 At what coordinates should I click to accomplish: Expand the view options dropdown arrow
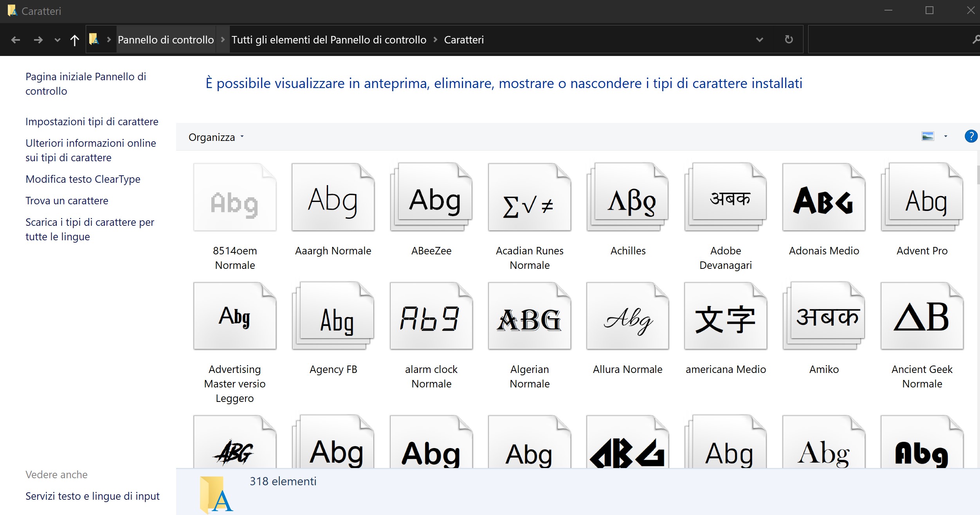coord(946,136)
